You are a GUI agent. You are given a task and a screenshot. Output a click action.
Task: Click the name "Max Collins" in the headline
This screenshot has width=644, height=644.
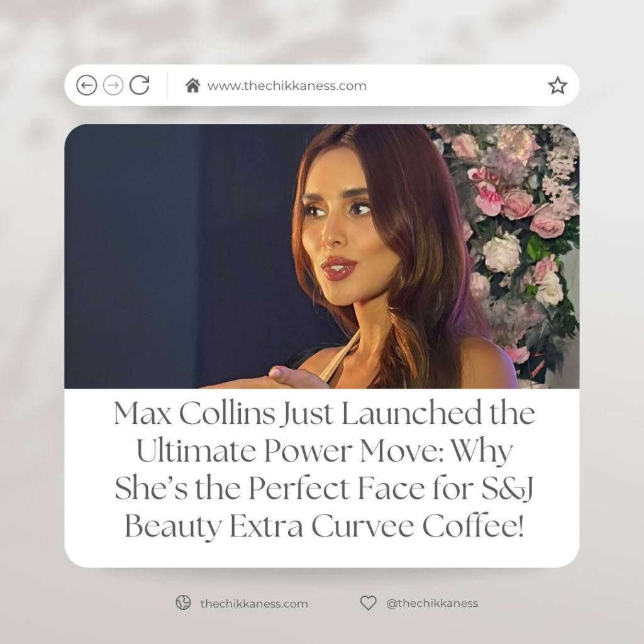[x=195, y=413]
